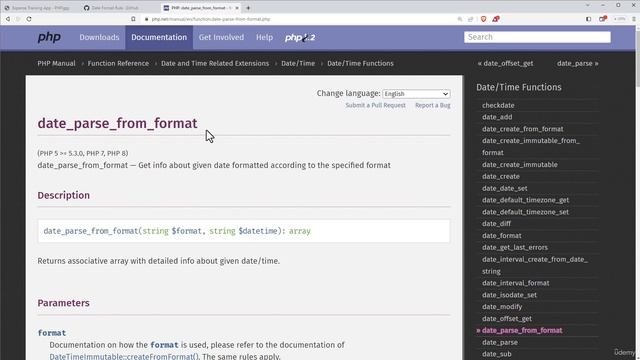This screenshot has width=640, height=360.
Task: Open the Documentation menu item
Action: (x=159, y=37)
